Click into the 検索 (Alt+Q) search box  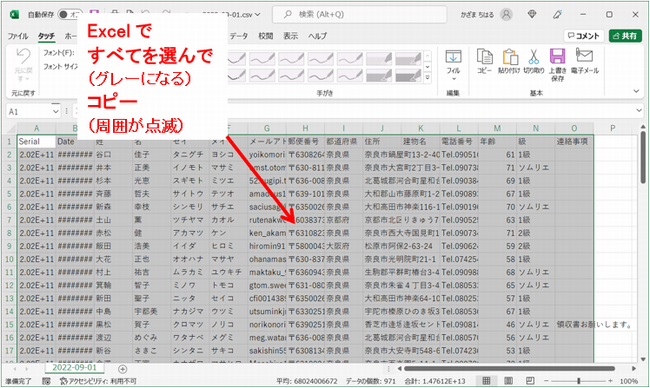click(x=359, y=15)
